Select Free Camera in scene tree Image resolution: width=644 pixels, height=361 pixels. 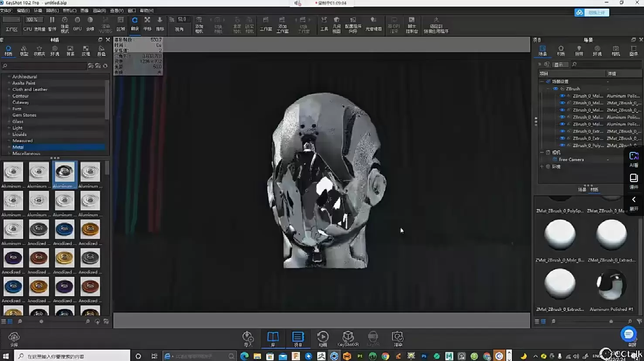pos(571,159)
